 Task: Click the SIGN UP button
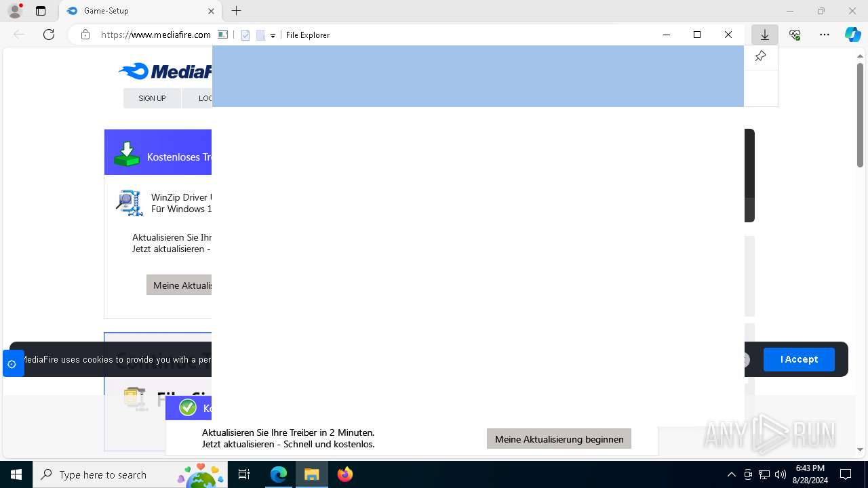click(152, 98)
